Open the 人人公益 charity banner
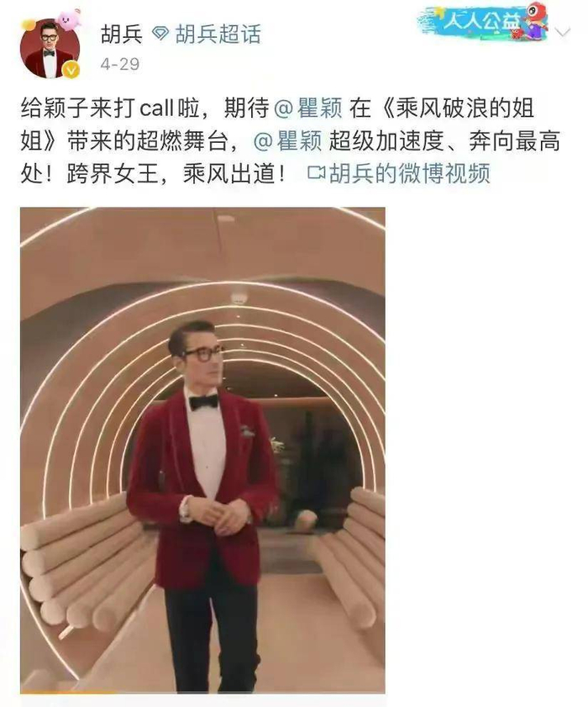Viewport: 588px width, 707px height. [x=484, y=21]
